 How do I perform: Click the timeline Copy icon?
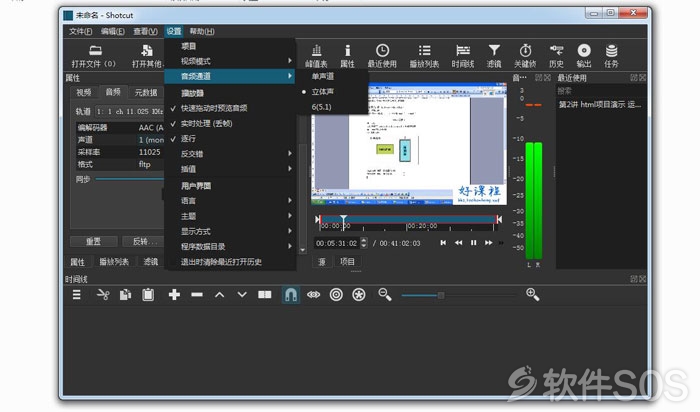[x=125, y=295]
